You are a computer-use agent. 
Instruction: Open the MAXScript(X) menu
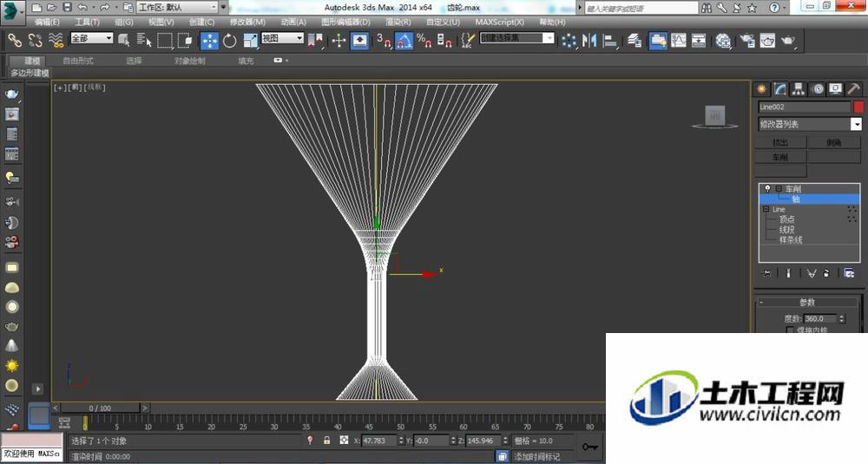point(499,23)
